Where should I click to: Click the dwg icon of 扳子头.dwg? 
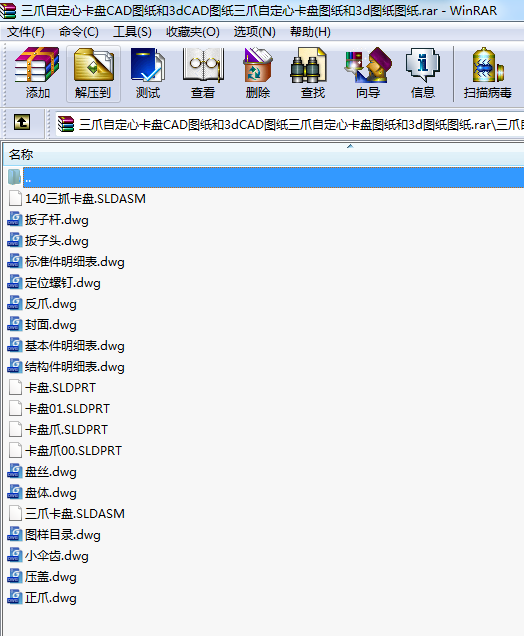(x=15, y=241)
